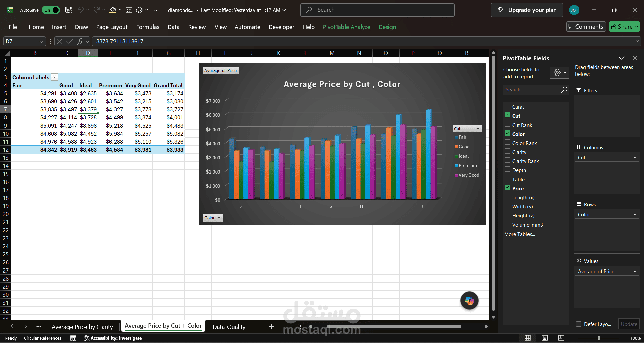This screenshot has height=343, width=644.
Task: Switch to Page Layout view in status bar
Action: click(545, 338)
